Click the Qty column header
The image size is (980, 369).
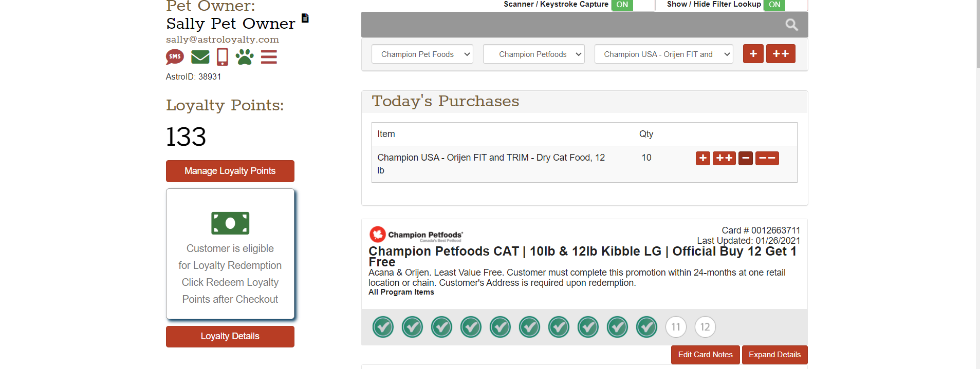coord(646,134)
